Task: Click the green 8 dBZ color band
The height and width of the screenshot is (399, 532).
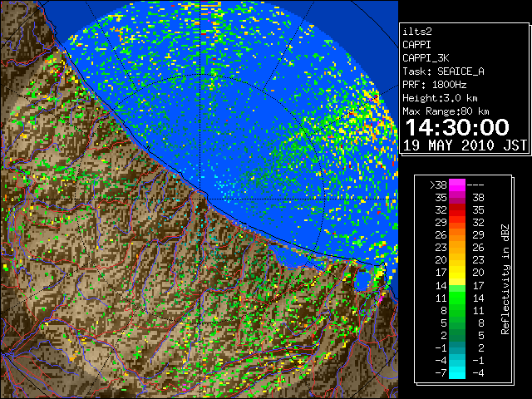Action: pyautogui.click(x=457, y=310)
